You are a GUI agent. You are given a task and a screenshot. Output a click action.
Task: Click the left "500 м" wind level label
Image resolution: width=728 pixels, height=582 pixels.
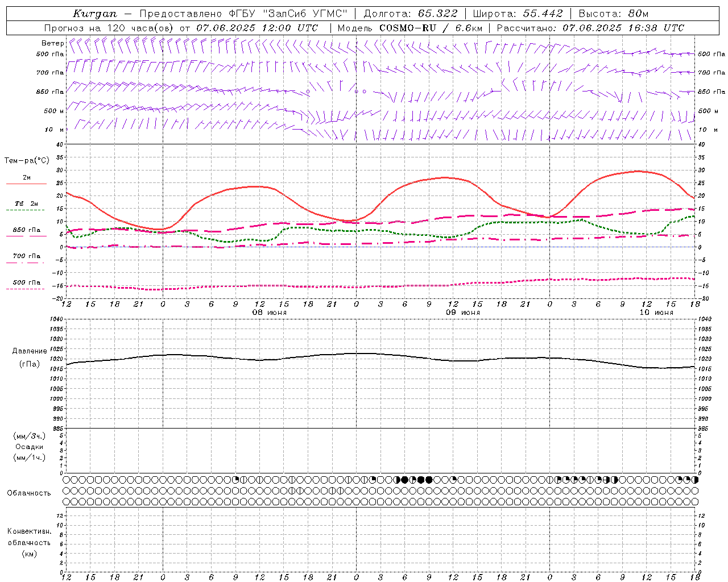pyautogui.click(x=53, y=111)
